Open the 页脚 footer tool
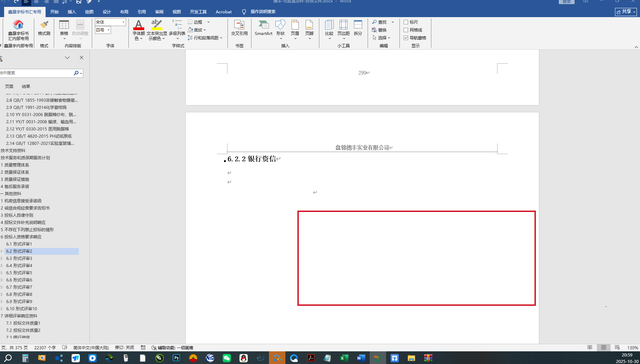Screen dimensions: 640x364 (309, 29)
